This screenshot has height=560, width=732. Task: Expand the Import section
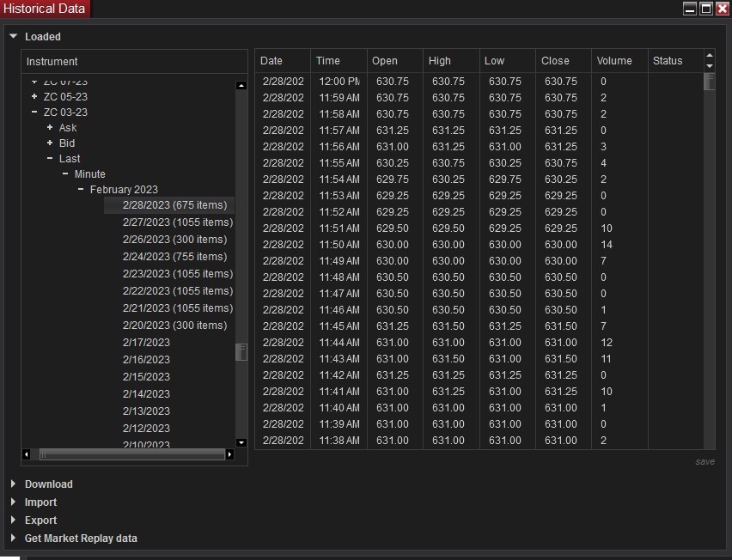[x=13, y=502]
